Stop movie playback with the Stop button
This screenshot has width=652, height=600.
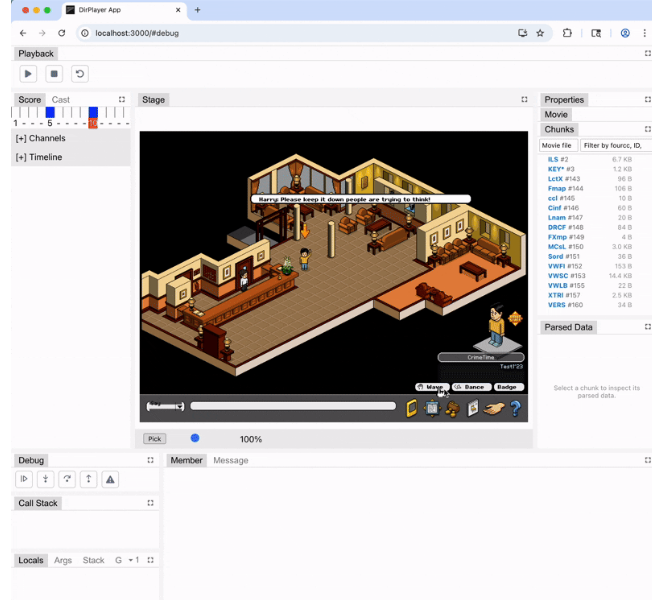pyautogui.click(x=54, y=74)
